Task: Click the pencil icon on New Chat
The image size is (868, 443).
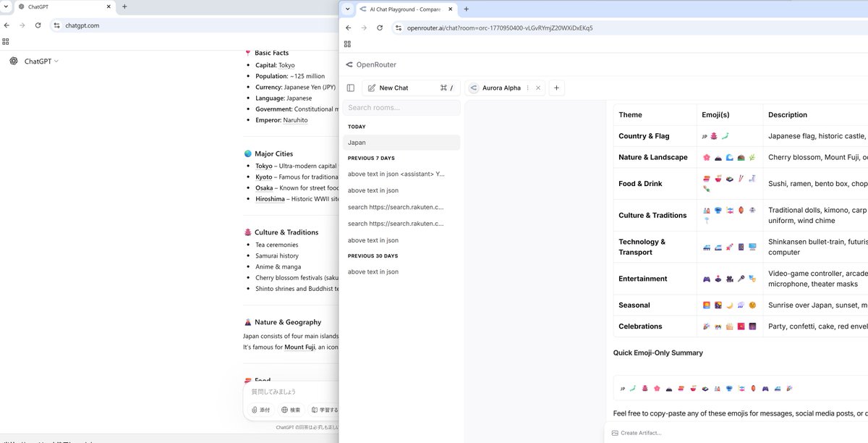Action: click(x=372, y=88)
